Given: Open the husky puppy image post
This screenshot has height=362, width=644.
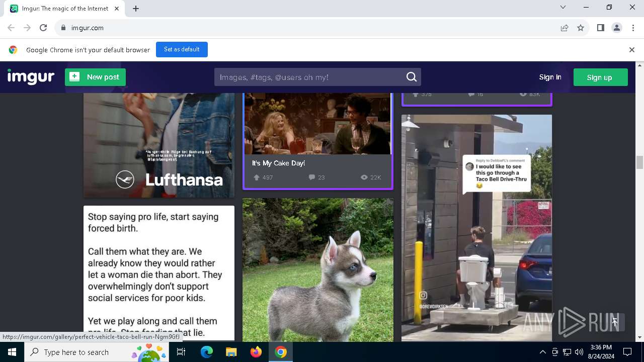Looking at the screenshot, I should tap(318, 269).
